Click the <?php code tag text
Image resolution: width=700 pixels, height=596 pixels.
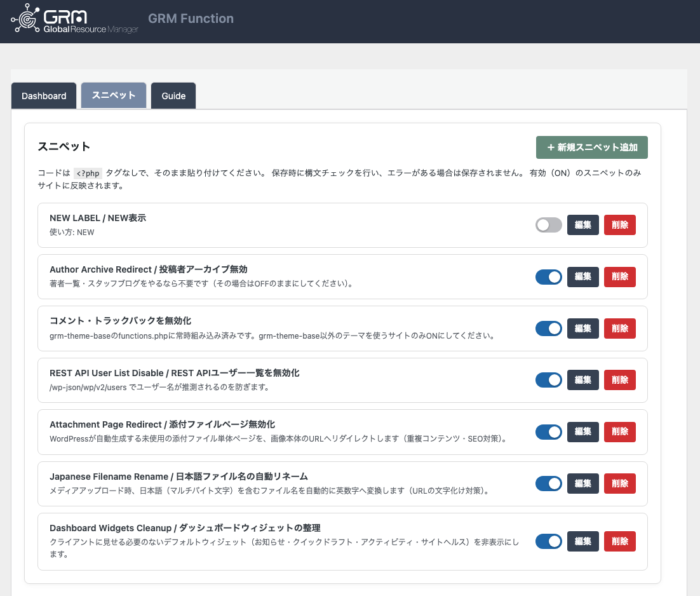88,173
